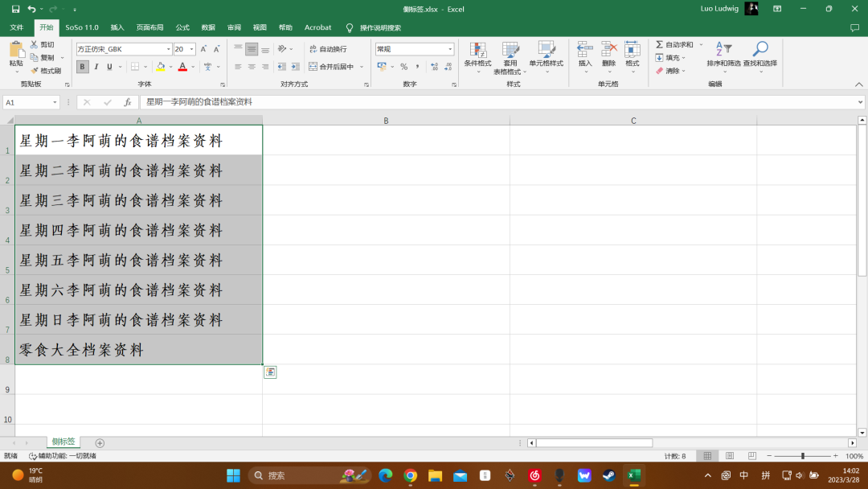Open the borders dropdown arrow

145,67
